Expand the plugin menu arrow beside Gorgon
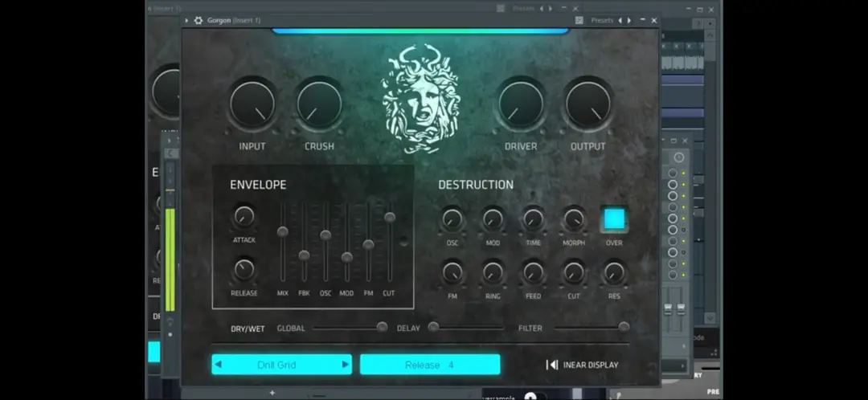The height and width of the screenshot is (400, 868). click(x=186, y=20)
